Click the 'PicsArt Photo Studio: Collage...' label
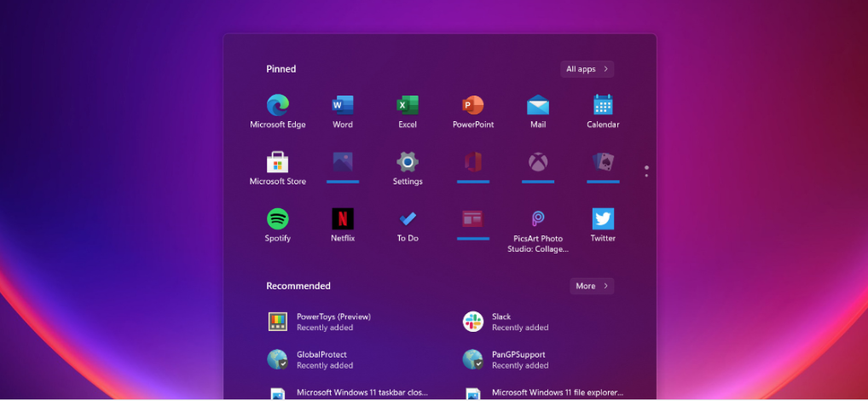Screen dimensions: 868x401 (538, 244)
